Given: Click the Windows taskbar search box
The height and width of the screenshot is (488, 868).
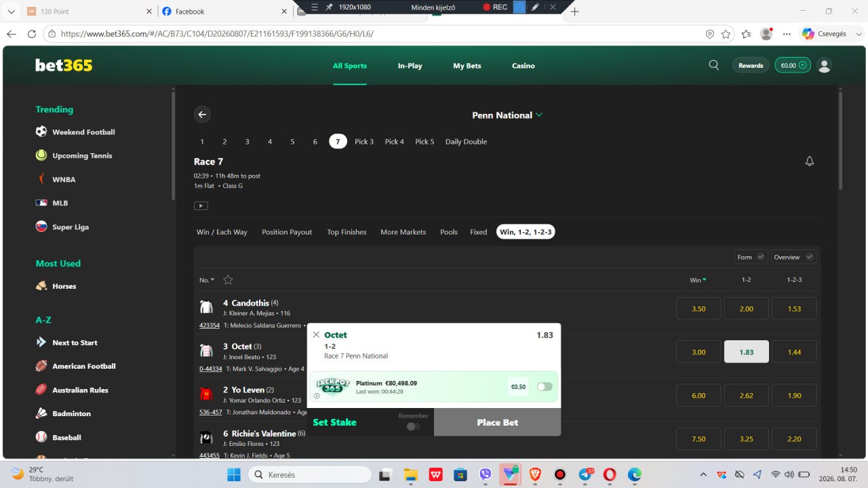Looking at the screenshot, I should click(x=310, y=474).
